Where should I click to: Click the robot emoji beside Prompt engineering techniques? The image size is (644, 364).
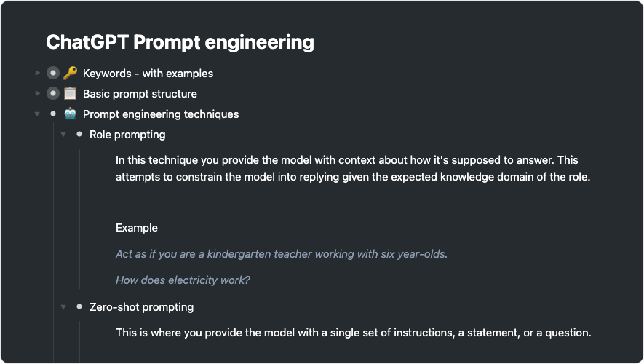tap(70, 114)
